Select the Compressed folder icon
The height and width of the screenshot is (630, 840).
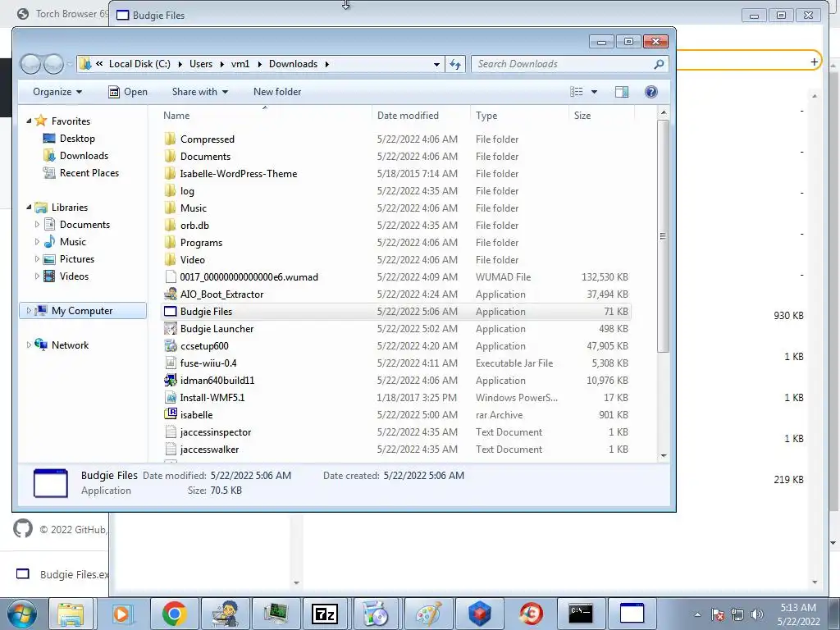click(x=171, y=139)
